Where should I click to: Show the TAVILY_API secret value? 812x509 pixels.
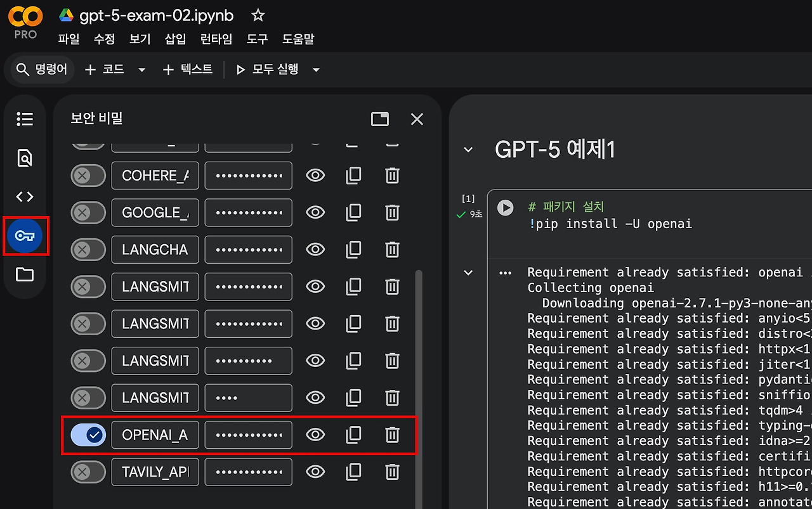(315, 472)
